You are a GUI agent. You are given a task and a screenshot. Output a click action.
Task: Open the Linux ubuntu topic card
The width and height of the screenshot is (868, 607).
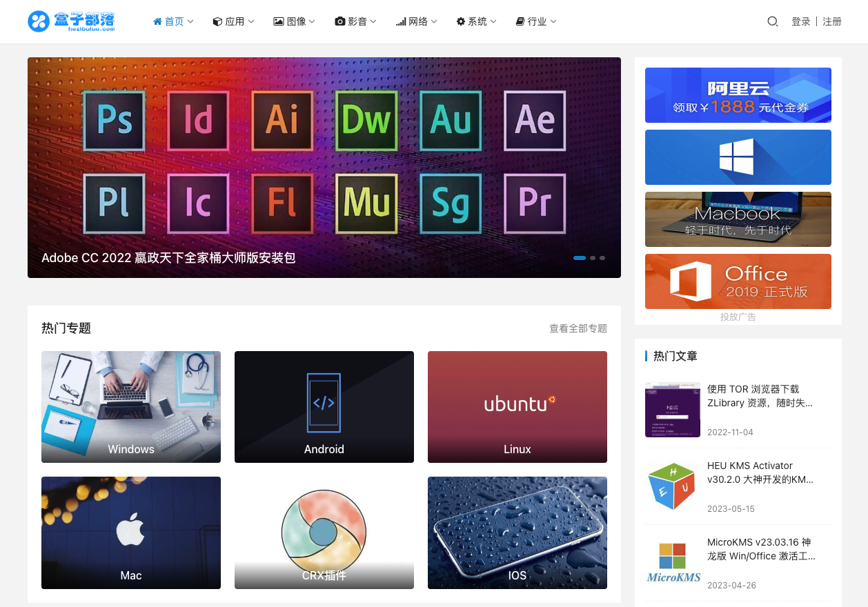click(x=517, y=407)
